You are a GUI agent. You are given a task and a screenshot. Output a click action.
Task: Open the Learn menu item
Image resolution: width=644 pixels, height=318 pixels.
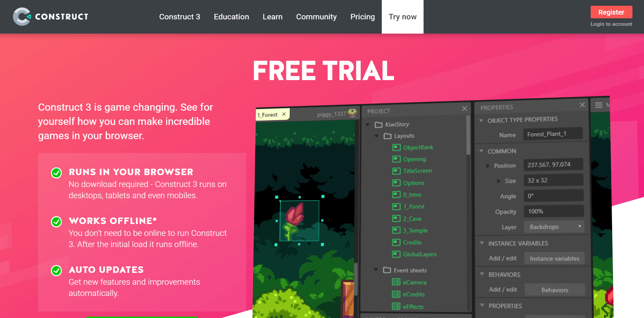coord(272,17)
